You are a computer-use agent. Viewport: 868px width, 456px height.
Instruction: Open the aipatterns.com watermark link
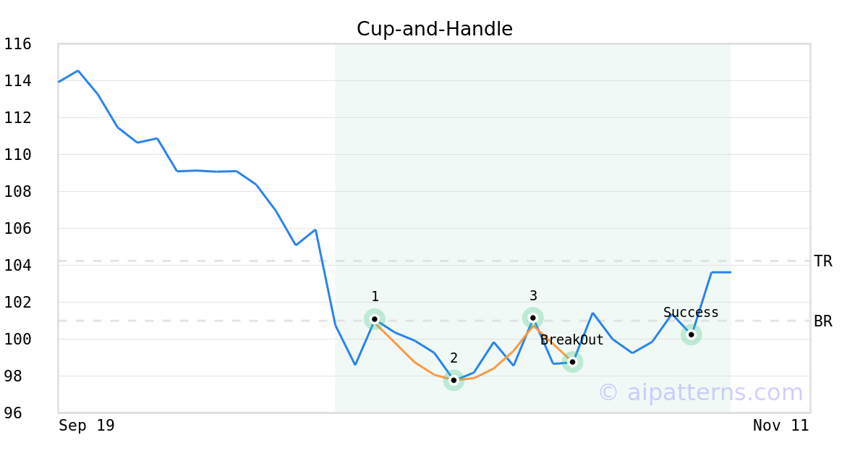[x=700, y=392]
